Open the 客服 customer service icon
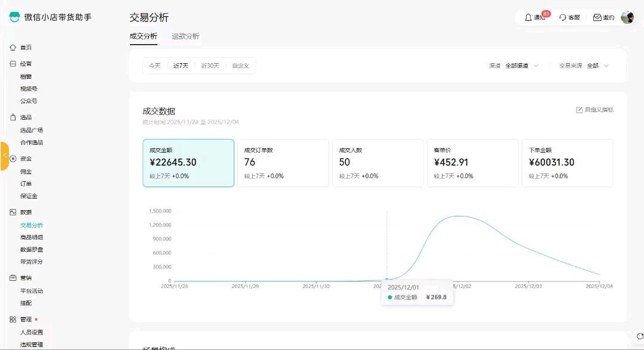Image resolution: width=644 pixels, height=350 pixels. [x=562, y=17]
